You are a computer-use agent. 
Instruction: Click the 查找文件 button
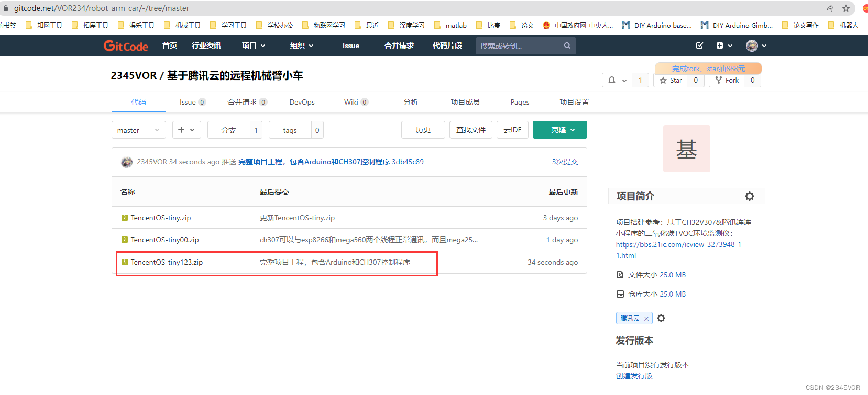pos(471,130)
